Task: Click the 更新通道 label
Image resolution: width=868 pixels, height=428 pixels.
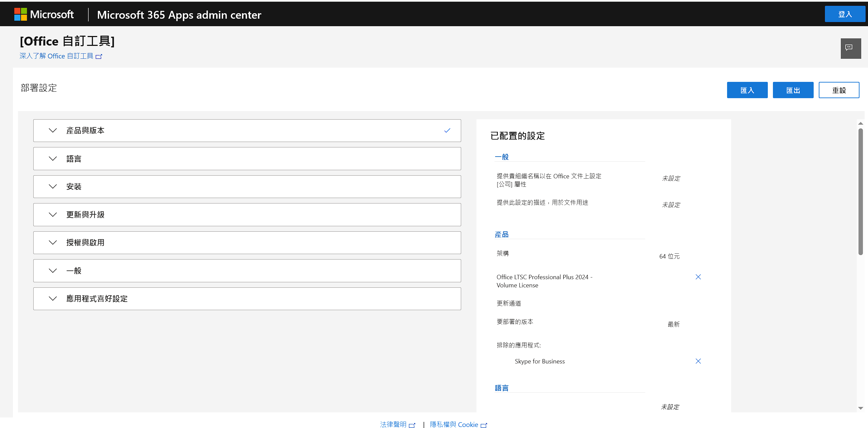Action: (x=509, y=303)
